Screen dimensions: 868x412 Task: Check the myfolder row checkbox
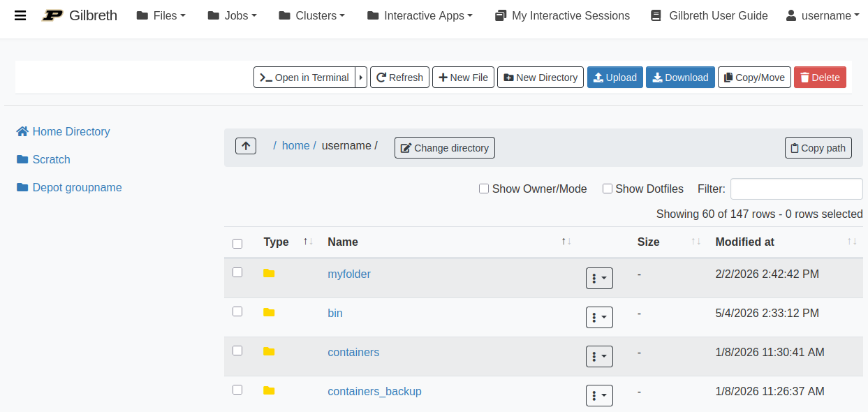tap(237, 272)
